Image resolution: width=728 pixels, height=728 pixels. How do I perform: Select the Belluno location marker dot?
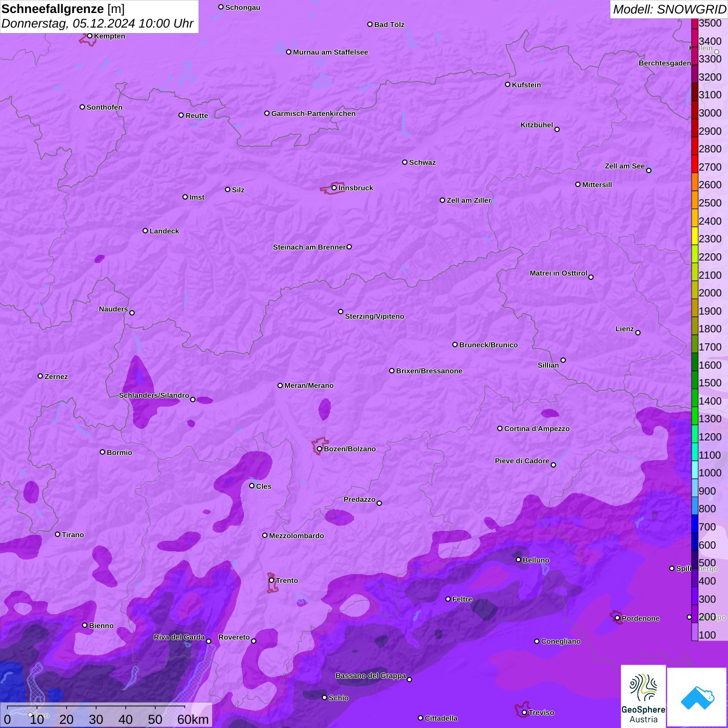(x=518, y=560)
